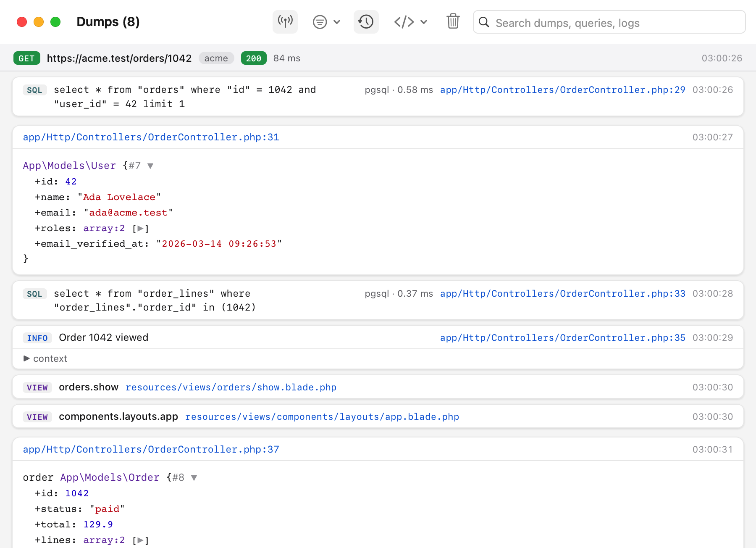Viewport: 756px width, 548px height.
Task: Click the VIEW badge for orders.show
Action: tap(37, 388)
